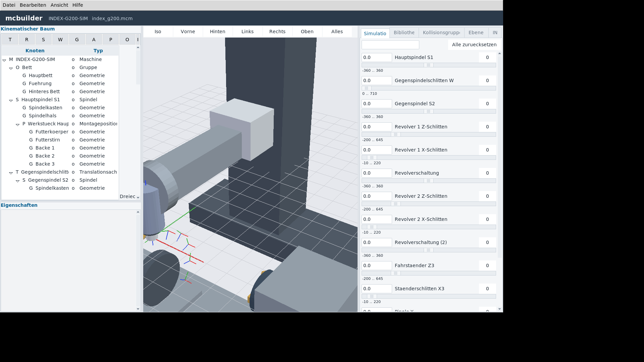This screenshot has width=644, height=362.
Task: Click the R node-type toolbar button
Action: [27, 40]
